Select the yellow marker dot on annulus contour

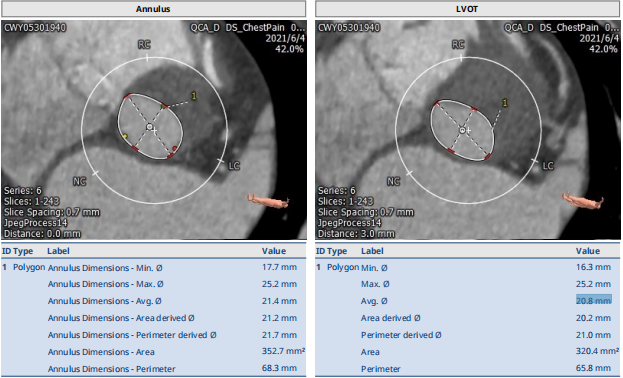coord(126,136)
